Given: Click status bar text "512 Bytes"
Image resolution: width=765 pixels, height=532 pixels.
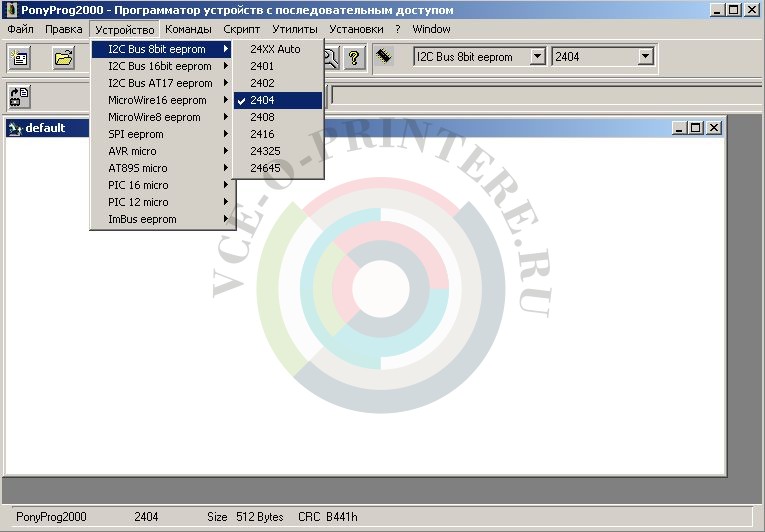Looking at the screenshot, I should tap(260, 517).
